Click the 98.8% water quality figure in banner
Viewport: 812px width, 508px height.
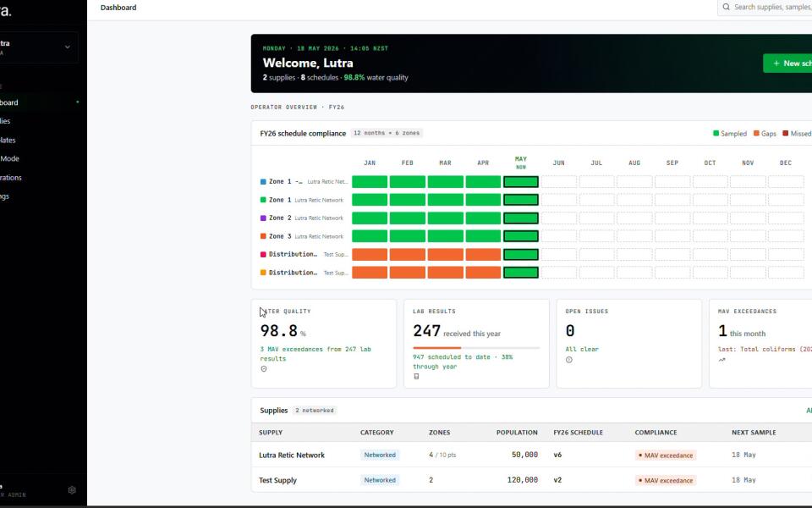click(354, 77)
